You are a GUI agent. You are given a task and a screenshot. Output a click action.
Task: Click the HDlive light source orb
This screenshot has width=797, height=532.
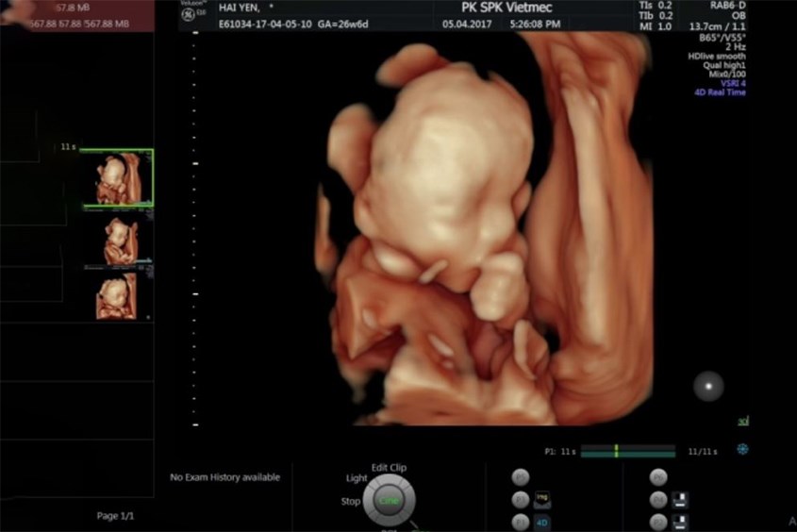(708, 386)
